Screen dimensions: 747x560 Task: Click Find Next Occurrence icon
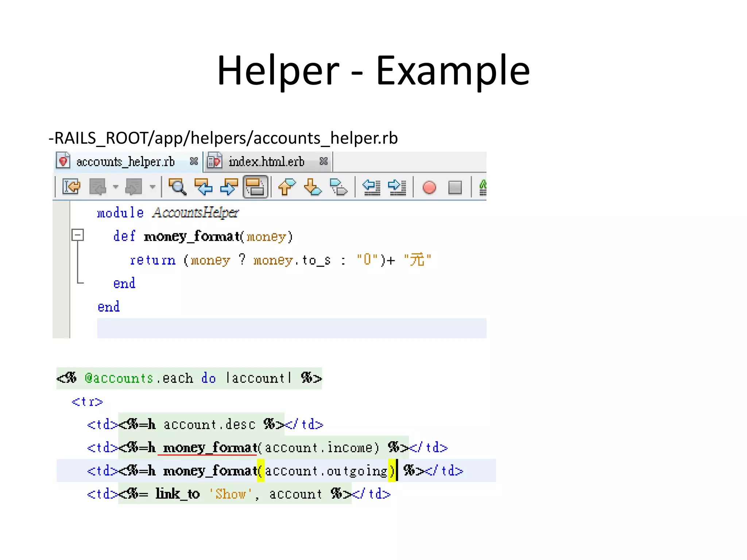[x=229, y=187]
